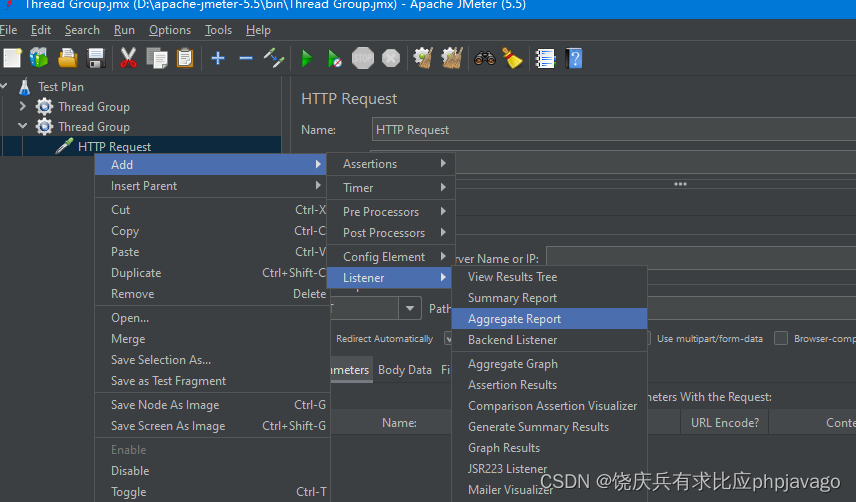Open the Templates icon in toolbar
Screen dimensions: 856x502
pyautogui.click(x=39, y=58)
